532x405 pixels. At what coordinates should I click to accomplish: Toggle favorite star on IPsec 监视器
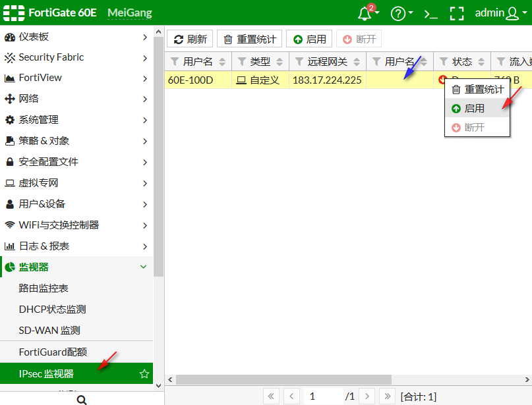point(144,373)
